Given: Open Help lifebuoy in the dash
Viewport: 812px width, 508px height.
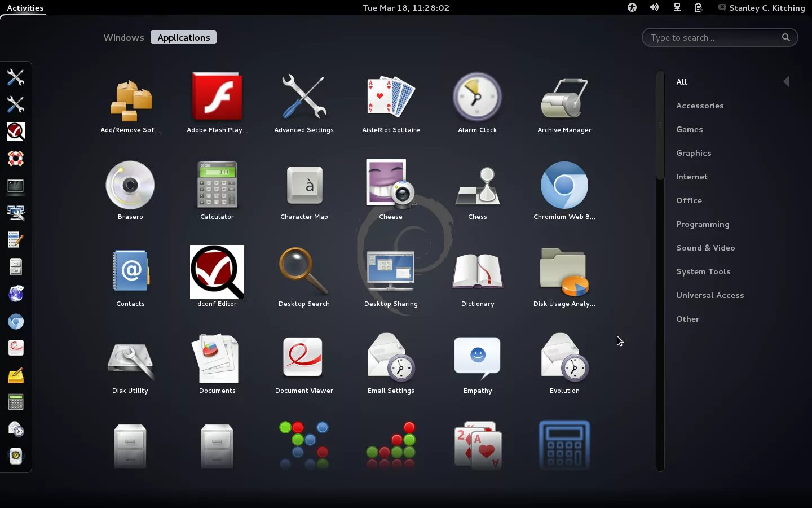Looking at the screenshot, I should tap(16, 159).
